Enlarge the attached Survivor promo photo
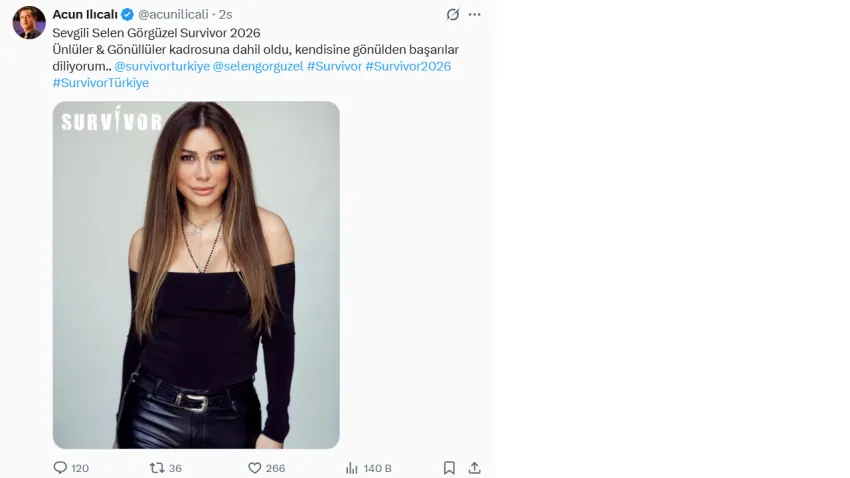The image size is (850, 478). (x=196, y=275)
